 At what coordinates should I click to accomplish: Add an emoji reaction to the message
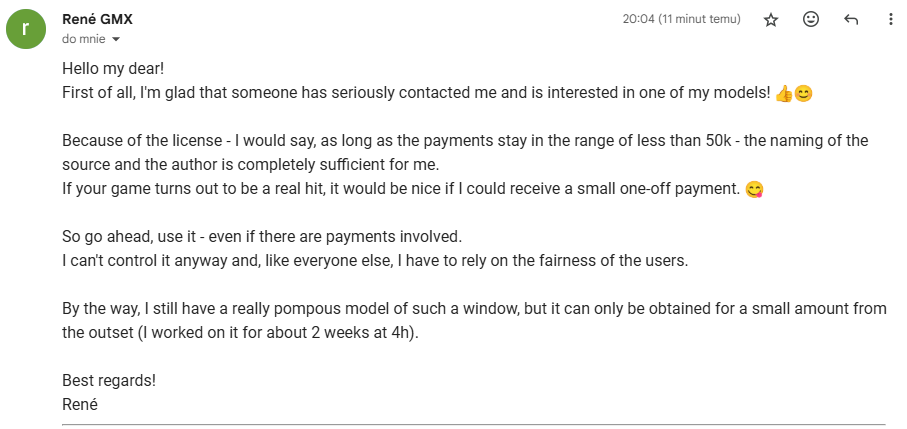tap(811, 20)
